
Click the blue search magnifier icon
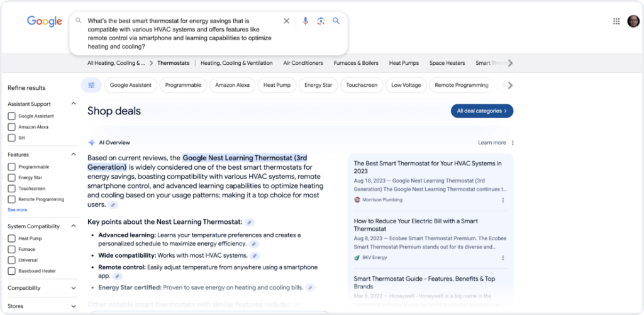point(336,21)
